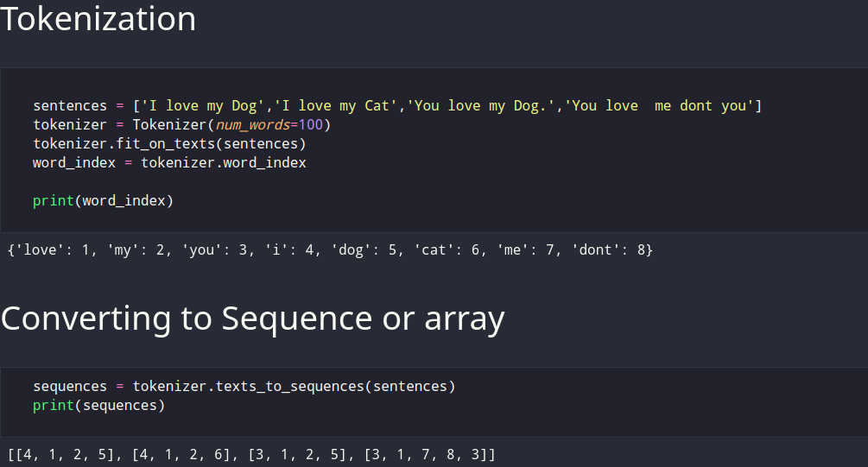Click the print(sequences) statement
868x467 pixels.
(x=98, y=405)
